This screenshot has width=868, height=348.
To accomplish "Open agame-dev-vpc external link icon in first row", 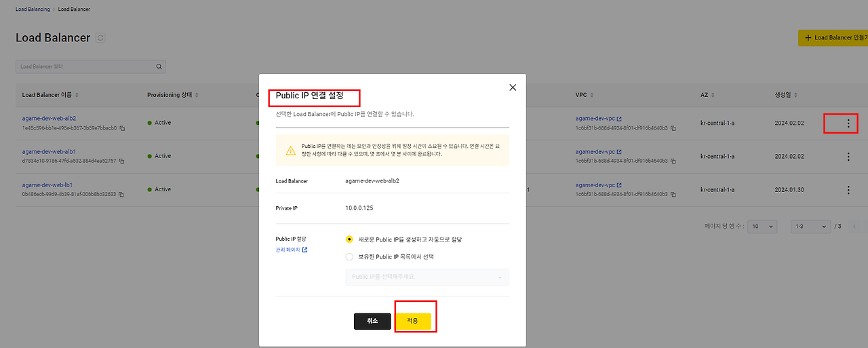I will (x=619, y=119).
